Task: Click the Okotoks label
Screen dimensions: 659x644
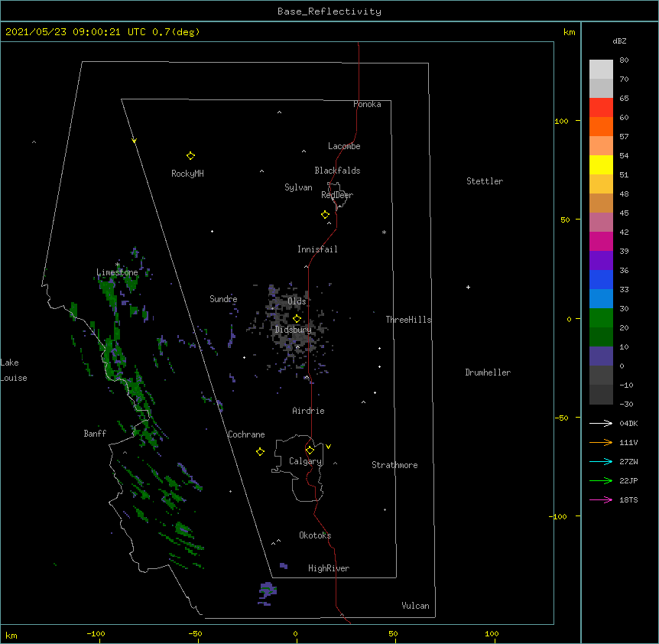Action: click(315, 535)
